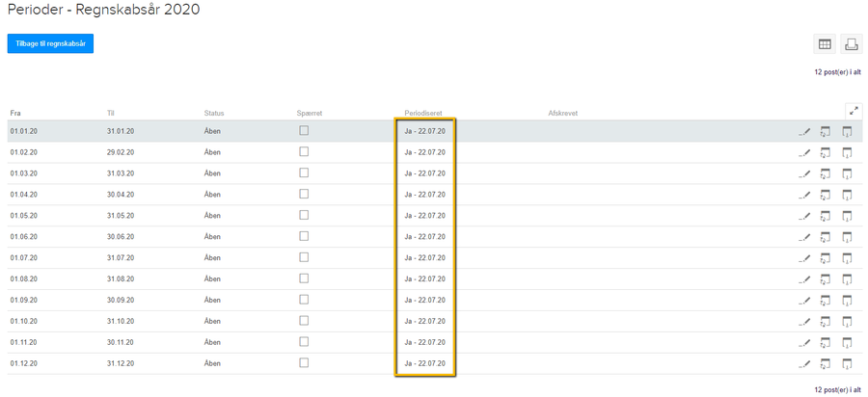Click calendar-with-arrows periodize icon for 01.01.20 row
868x397 pixels.
point(826,131)
